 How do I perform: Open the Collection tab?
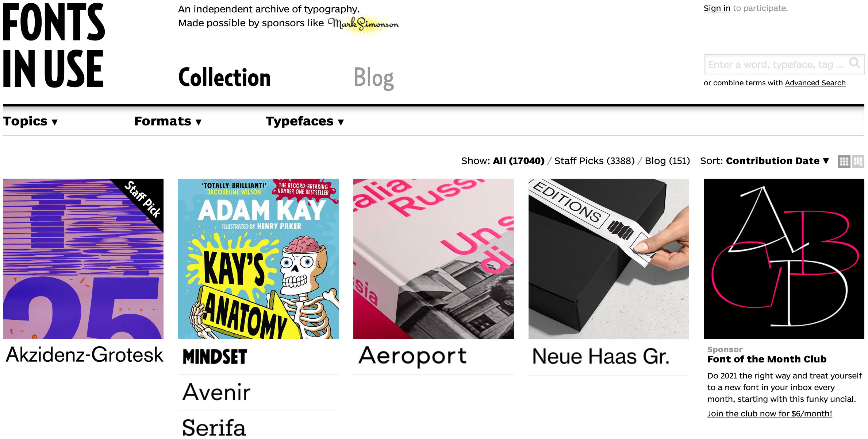pyautogui.click(x=224, y=78)
